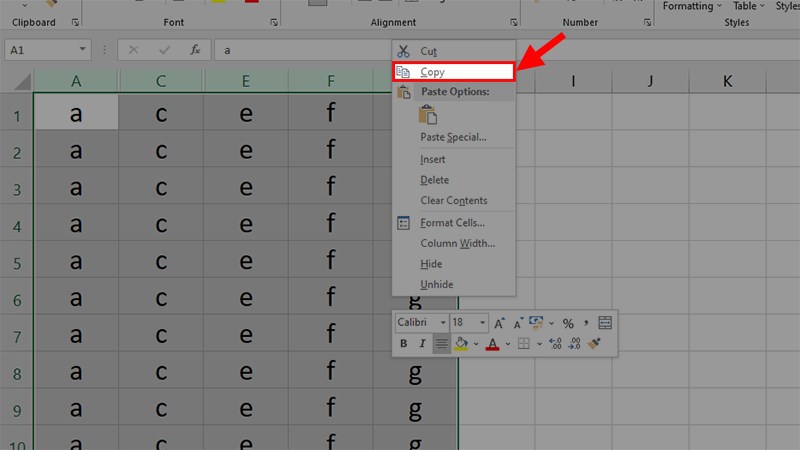Screen dimensions: 800x450
Task: Apply comma style in mini toolbar
Action: point(586,323)
